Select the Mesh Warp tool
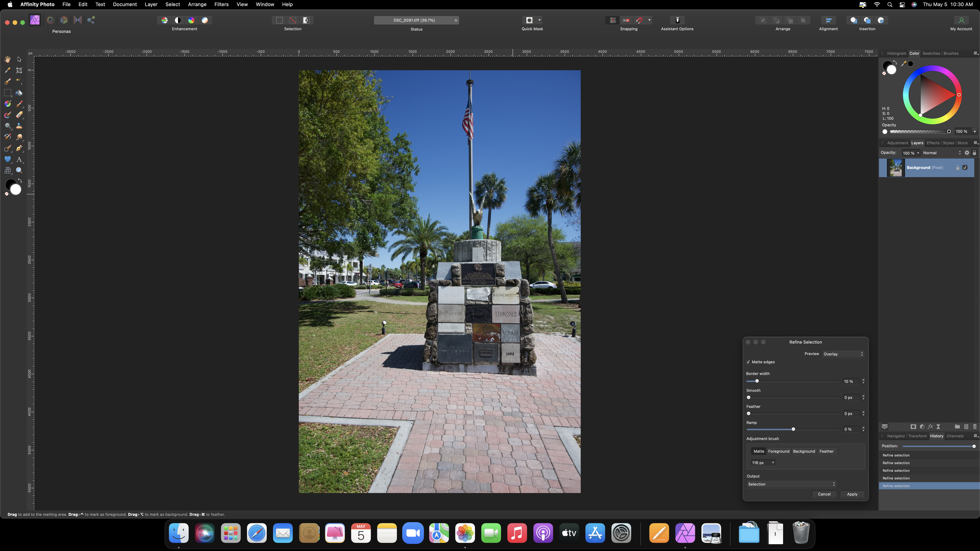 tap(8, 170)
